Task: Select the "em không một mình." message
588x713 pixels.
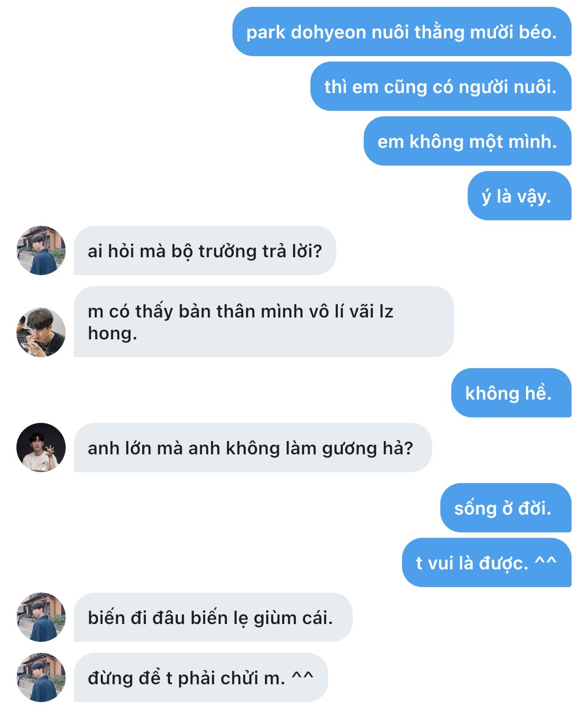Action: pos(467,141)
